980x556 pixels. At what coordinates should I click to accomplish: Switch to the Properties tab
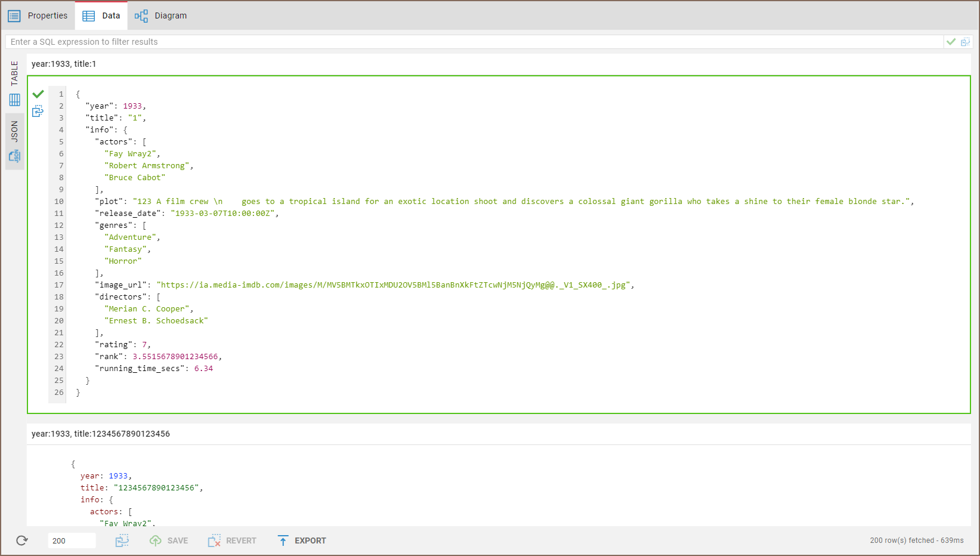click(x=39, y=16)
